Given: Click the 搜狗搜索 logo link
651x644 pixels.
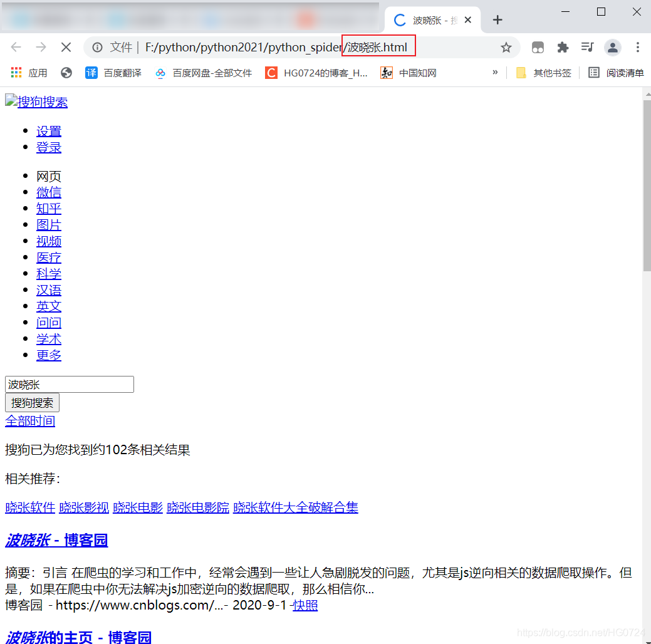Looking at the screenshot, I should click(x=36, y=101).
